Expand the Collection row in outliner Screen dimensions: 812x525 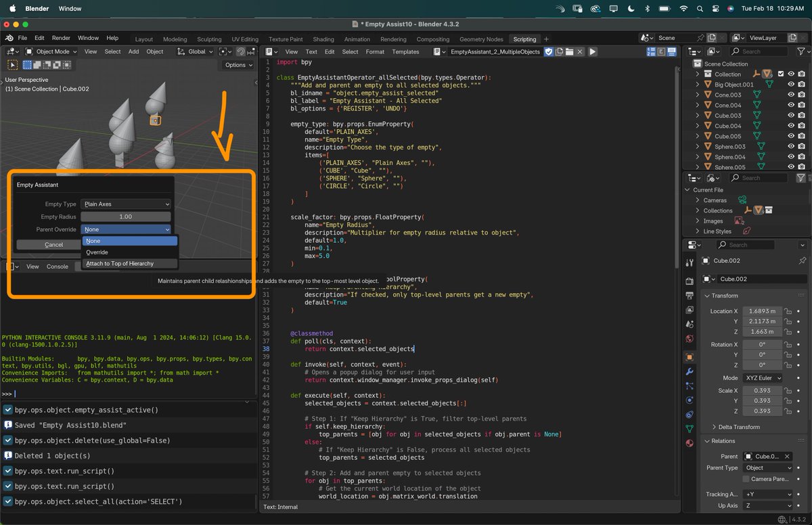click(698, 74)
